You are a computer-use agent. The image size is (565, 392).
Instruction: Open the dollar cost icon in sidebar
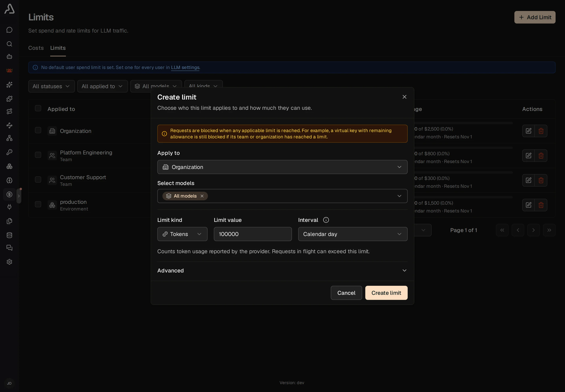point(9,194)
